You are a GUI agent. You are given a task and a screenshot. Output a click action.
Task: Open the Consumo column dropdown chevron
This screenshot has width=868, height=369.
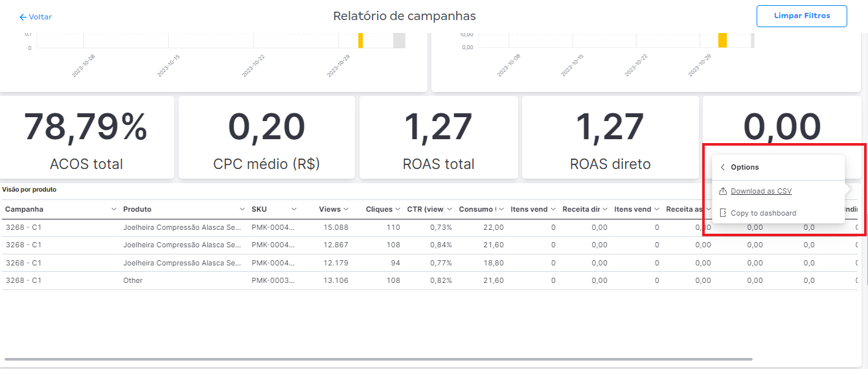point(501,209)
